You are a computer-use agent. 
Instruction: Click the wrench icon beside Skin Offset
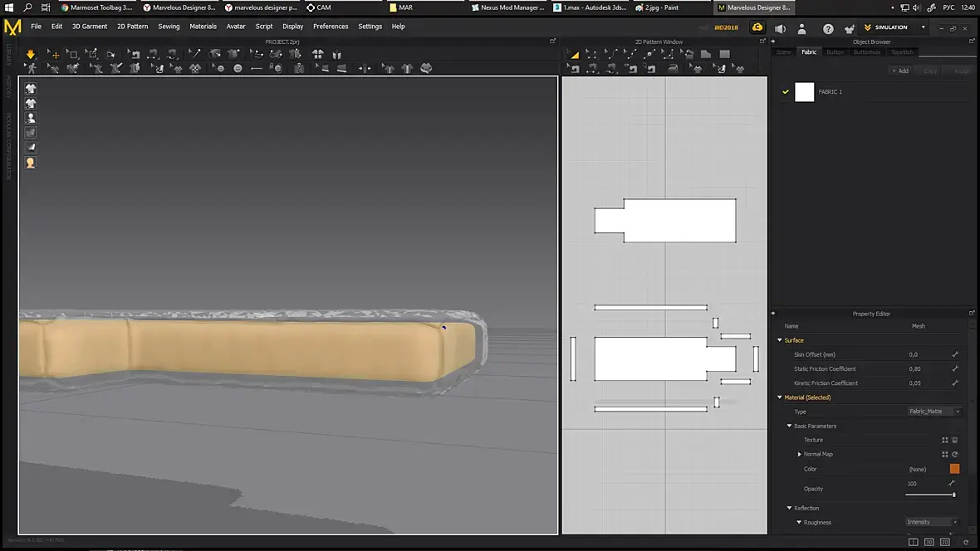pyautogui.click(x=954, y=354)
